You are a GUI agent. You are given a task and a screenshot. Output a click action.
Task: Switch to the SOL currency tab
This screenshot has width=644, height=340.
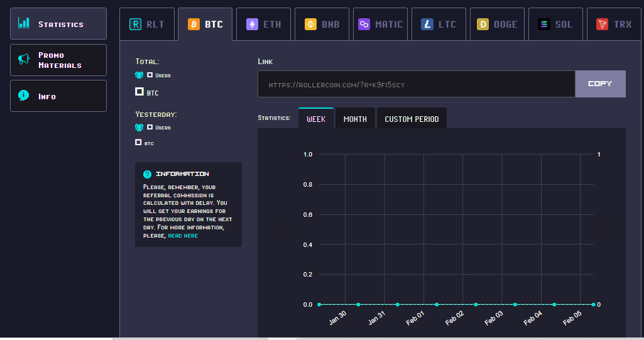point(555,25)
